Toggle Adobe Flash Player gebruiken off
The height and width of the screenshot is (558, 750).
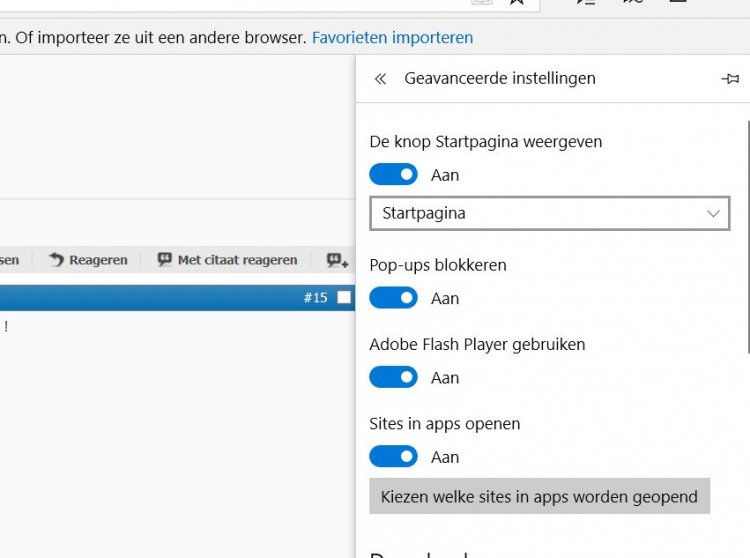point(393,377)
